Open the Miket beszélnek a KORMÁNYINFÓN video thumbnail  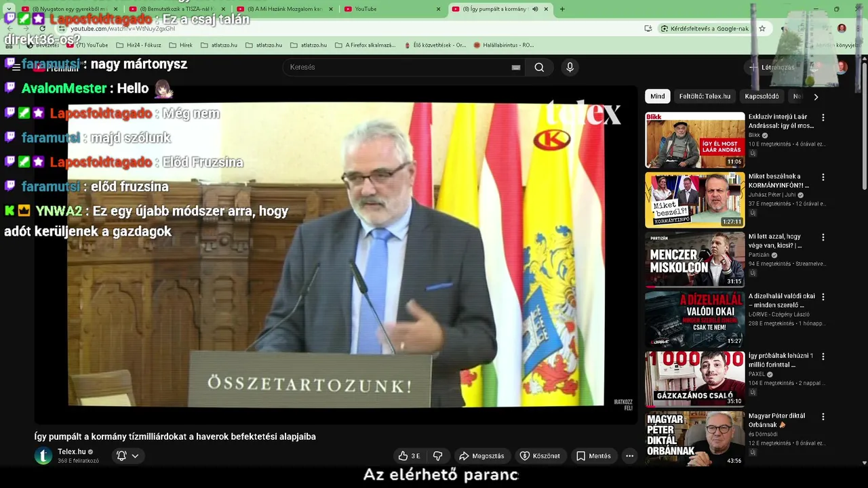pos(694,199)
